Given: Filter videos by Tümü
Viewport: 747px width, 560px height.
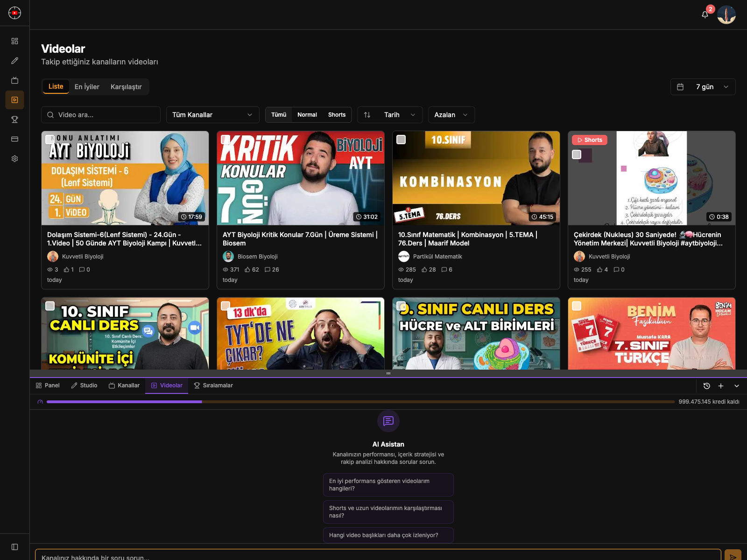Looking at the screenshot, I should pos(279,115).
